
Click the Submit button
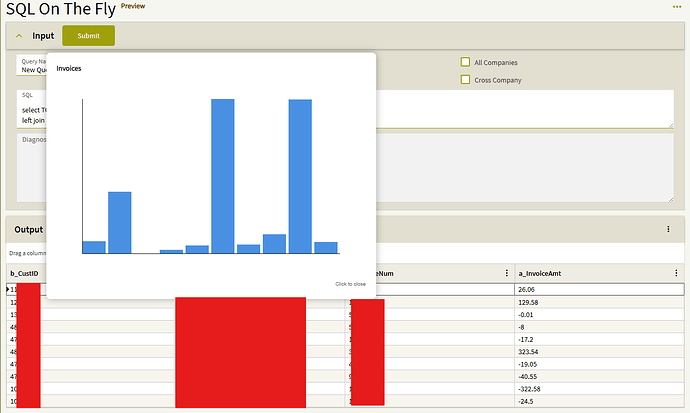88,36
